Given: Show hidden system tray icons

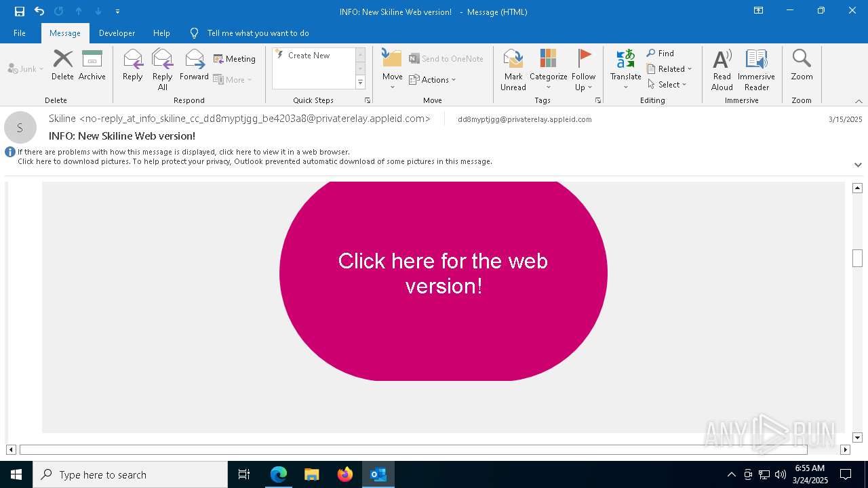Looking at the screenshot, I should click(731, 474).
